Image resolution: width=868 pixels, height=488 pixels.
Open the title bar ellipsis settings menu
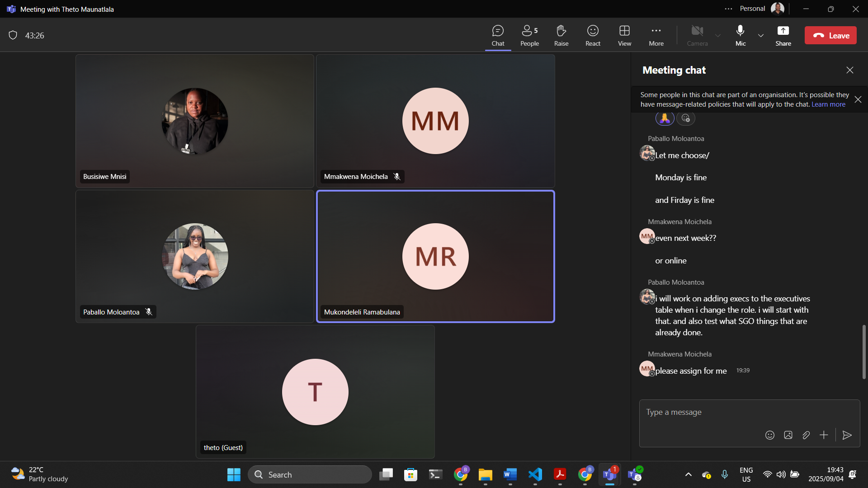tap(728, 9)
